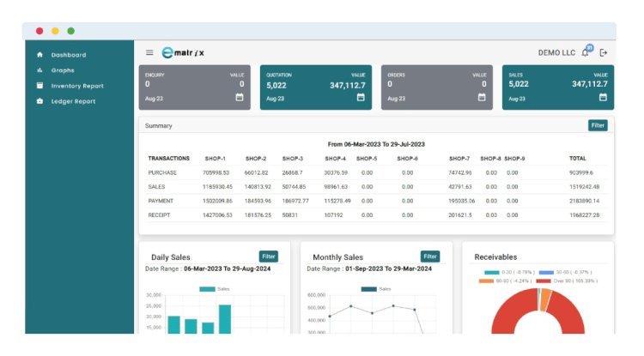
Task: Click the Enquiry summary card
Action: 195,87
